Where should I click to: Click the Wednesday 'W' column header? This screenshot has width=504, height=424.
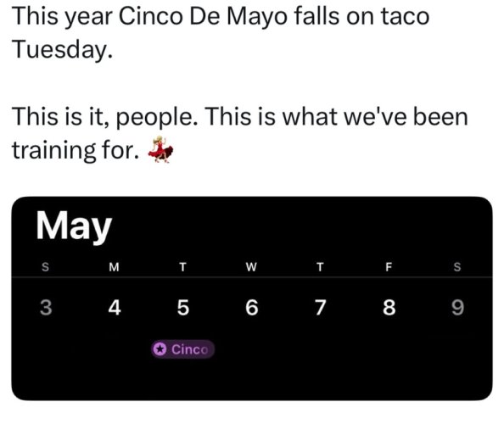point(251,267)
